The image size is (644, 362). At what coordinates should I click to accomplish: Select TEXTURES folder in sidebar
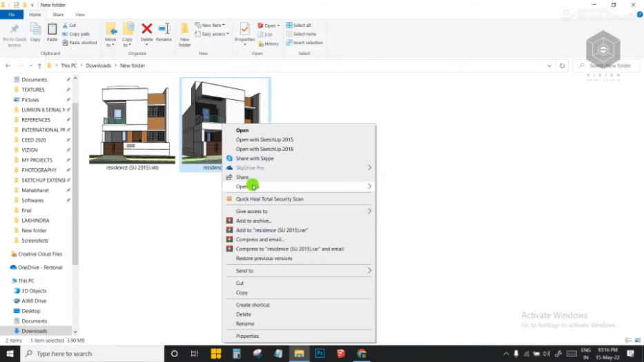33,90
